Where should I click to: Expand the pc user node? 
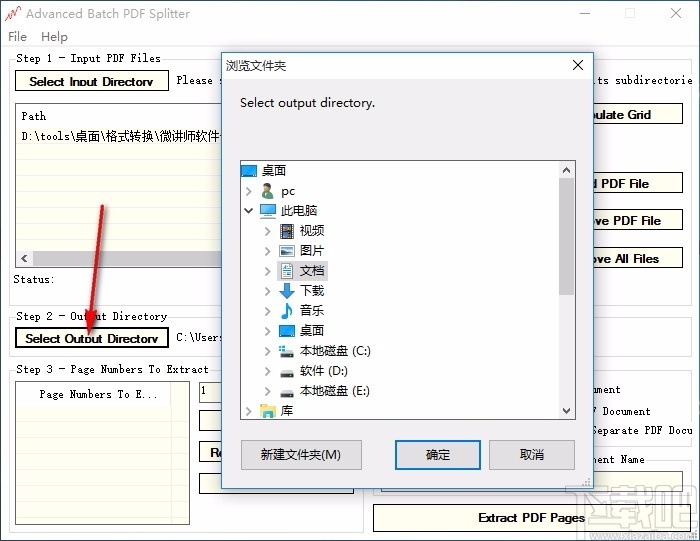(249, 191)
